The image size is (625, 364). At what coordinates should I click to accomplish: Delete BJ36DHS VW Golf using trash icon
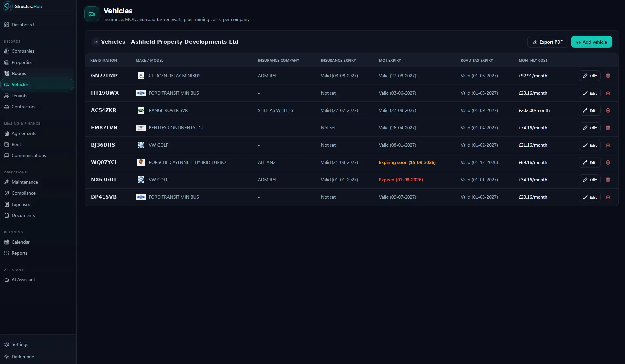[x=608, y=145]
